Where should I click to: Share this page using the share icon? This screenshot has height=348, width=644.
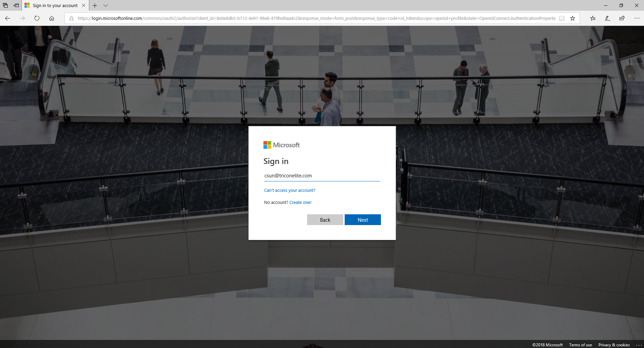[622, 18]
